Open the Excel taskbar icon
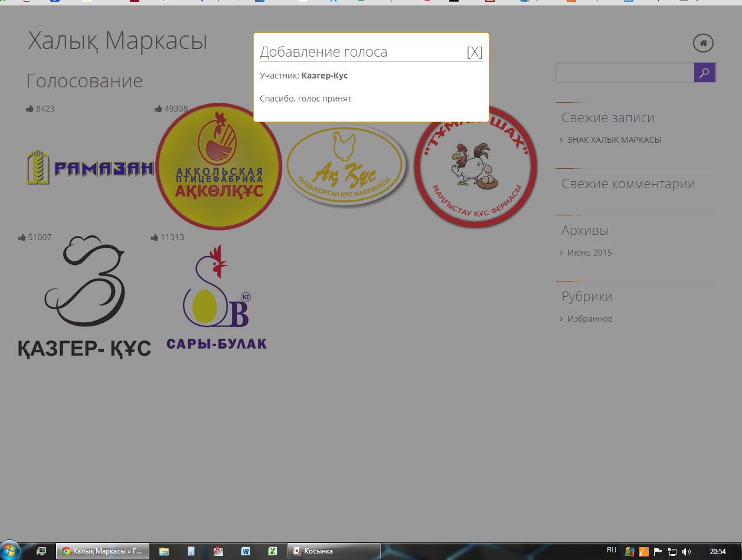 pos(273,551)
